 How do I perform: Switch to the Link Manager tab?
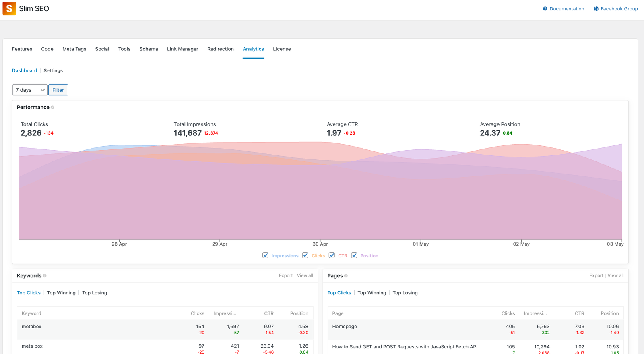pos(182,49)
